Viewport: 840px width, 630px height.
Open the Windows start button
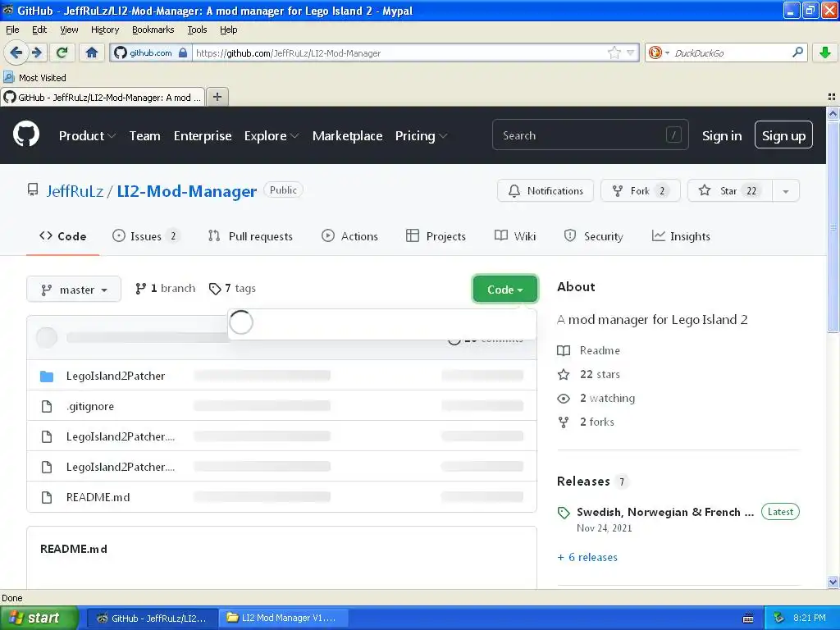[39, 618]
